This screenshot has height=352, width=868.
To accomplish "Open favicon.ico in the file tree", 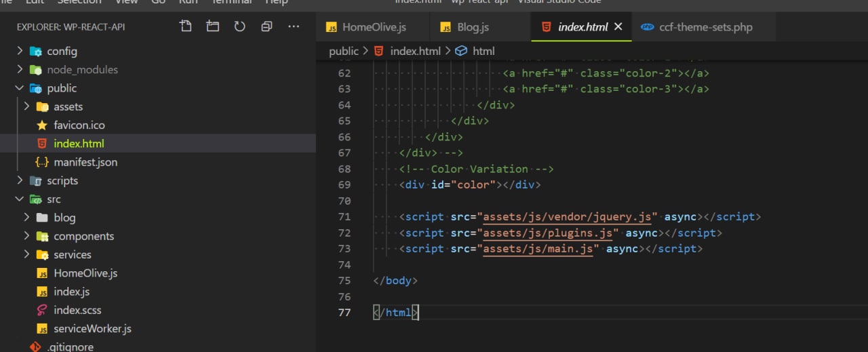I will click(79, 125).
